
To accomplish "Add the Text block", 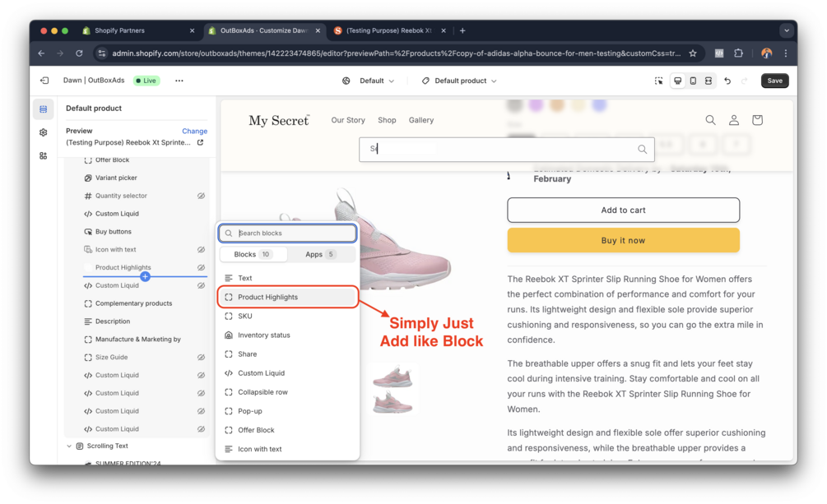I will [288, 278].
